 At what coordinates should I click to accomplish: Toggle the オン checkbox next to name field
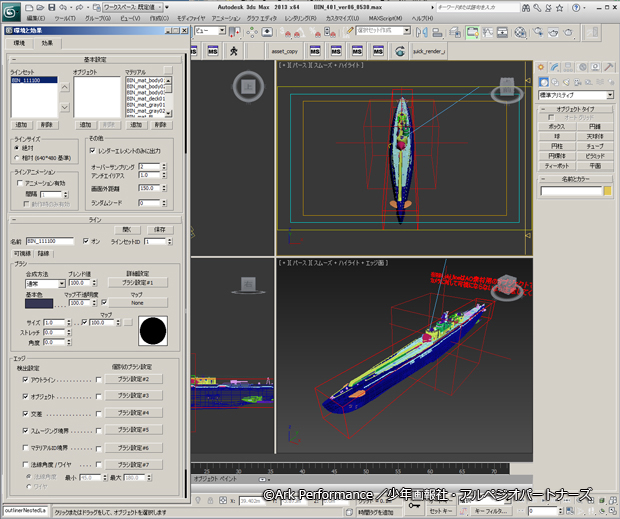coord(86,241)
